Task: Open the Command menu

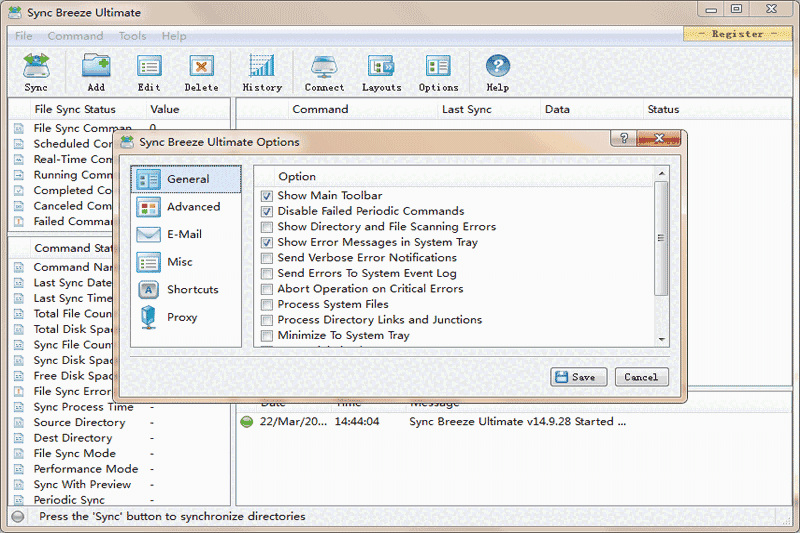Action: coord(76,36)
